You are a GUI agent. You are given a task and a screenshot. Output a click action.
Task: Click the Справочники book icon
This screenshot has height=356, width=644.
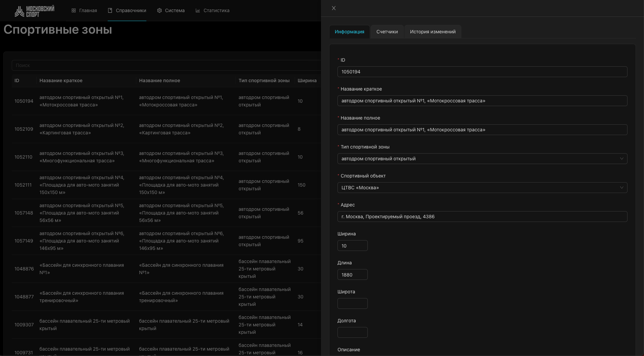pyautogui.click(x=110, y=11)
